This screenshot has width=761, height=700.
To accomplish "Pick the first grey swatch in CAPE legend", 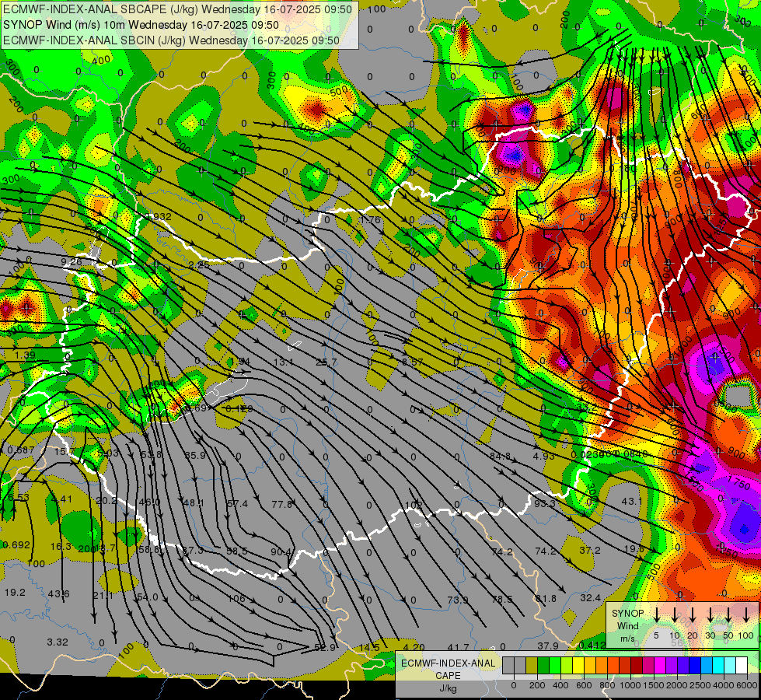I will tap(508, 666).
